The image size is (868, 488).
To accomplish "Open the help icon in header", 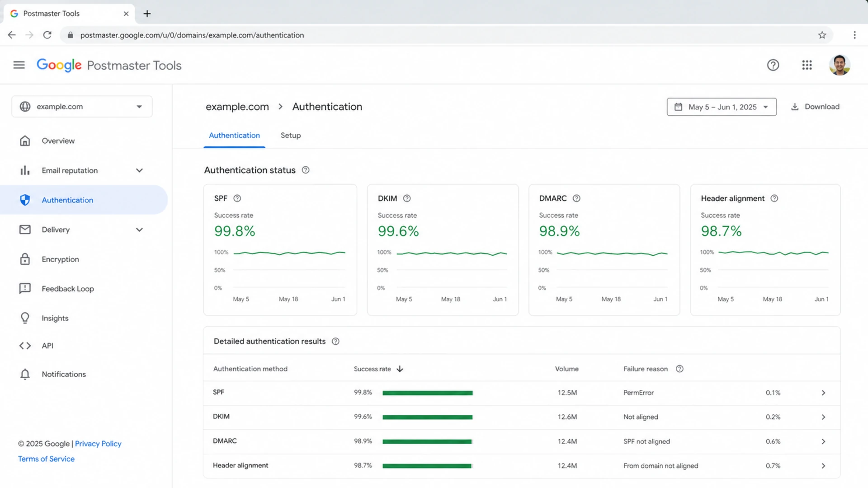I will click(x=773, y=65).
